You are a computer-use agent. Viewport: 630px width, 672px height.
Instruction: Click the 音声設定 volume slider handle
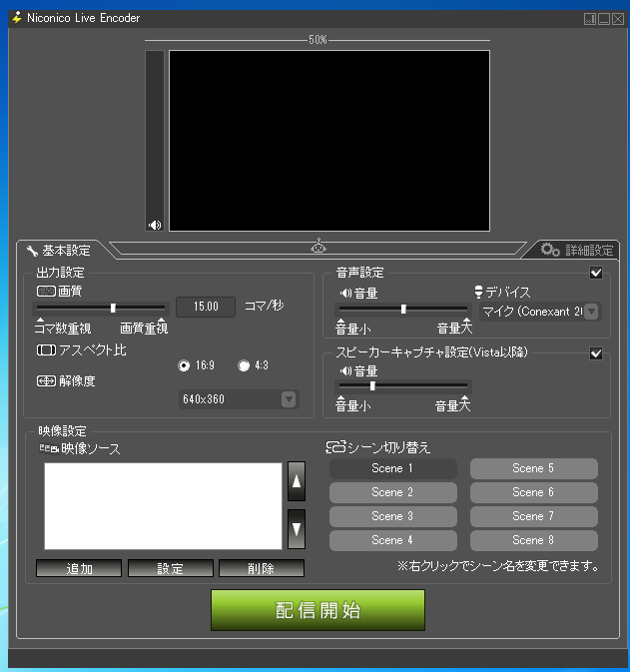[403, 309]
